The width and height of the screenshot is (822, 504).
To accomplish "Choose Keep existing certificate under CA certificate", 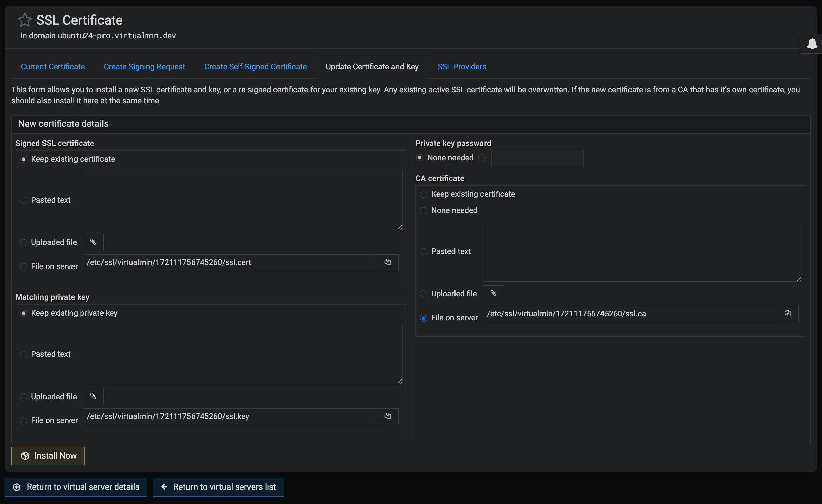I will tap(424, 194).
